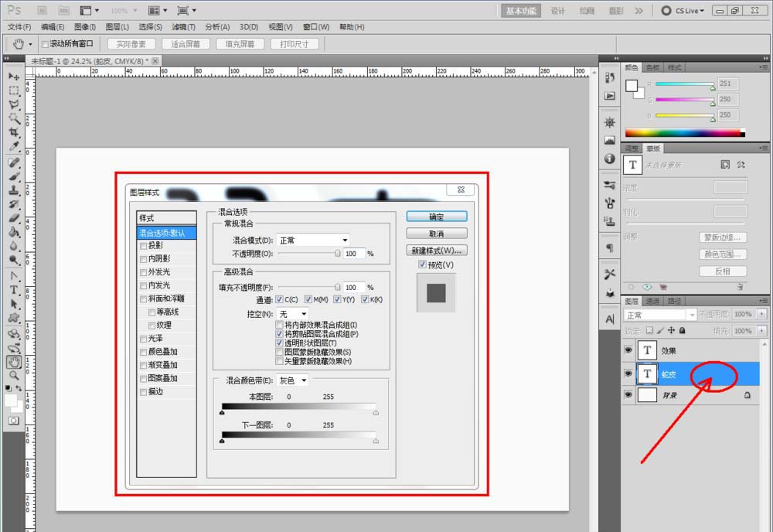Switch to the 通道 channels tab
This screenshot has height=532, width=773.
coord(652,301)
